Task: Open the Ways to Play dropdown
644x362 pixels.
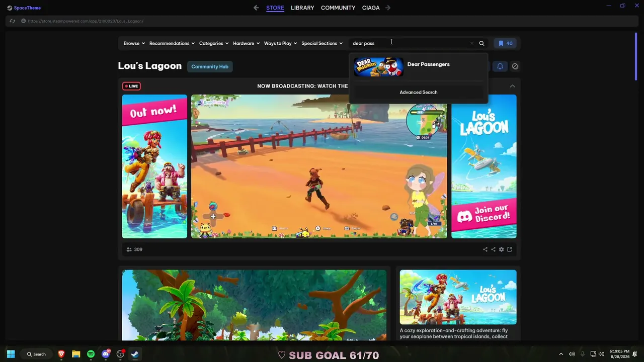Action: (281, 43)
